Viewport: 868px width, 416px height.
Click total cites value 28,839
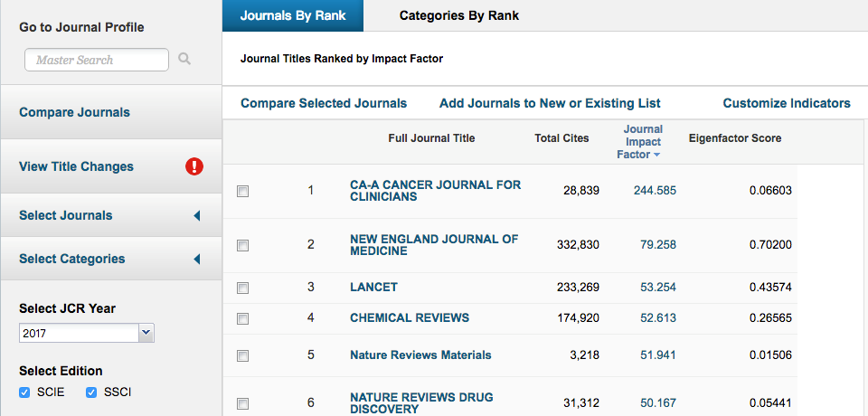(x=580, y=191)
